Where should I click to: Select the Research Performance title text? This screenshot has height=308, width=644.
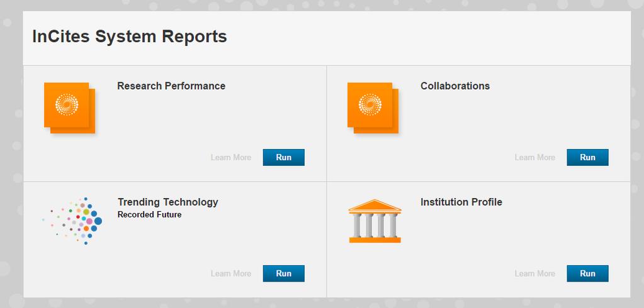pyautogui.click(x=171, y=86)
